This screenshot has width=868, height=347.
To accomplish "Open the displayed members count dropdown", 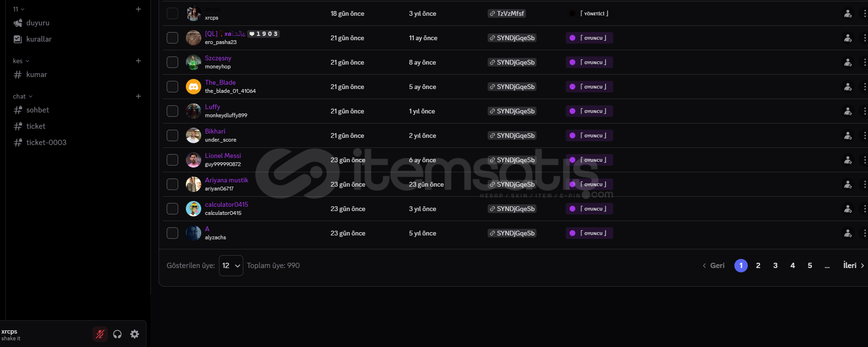I will pyautogui.click(x=231, y=266).
